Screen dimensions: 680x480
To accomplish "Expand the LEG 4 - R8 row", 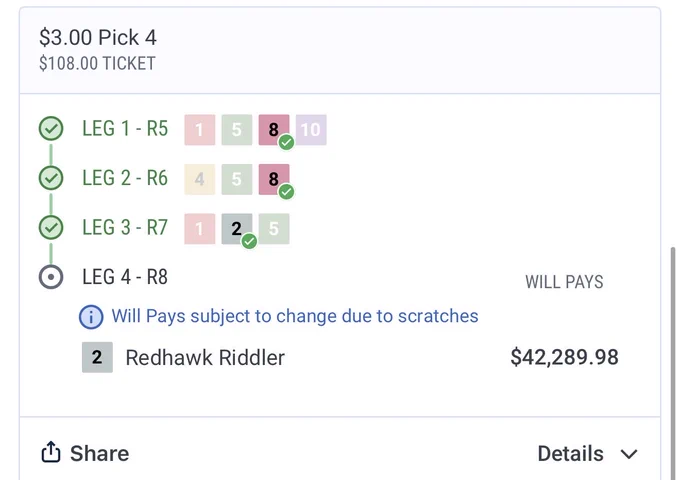I will click(x=125, y=277).
